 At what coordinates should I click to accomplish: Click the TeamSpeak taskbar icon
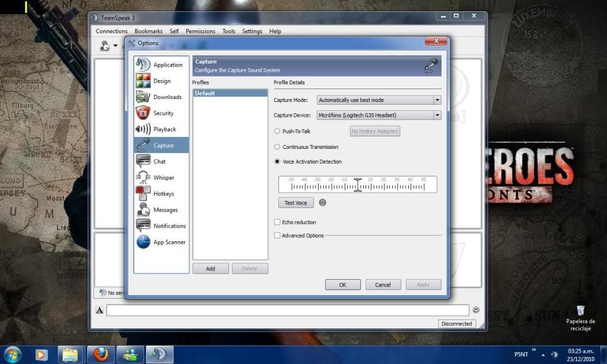(160, 355)
